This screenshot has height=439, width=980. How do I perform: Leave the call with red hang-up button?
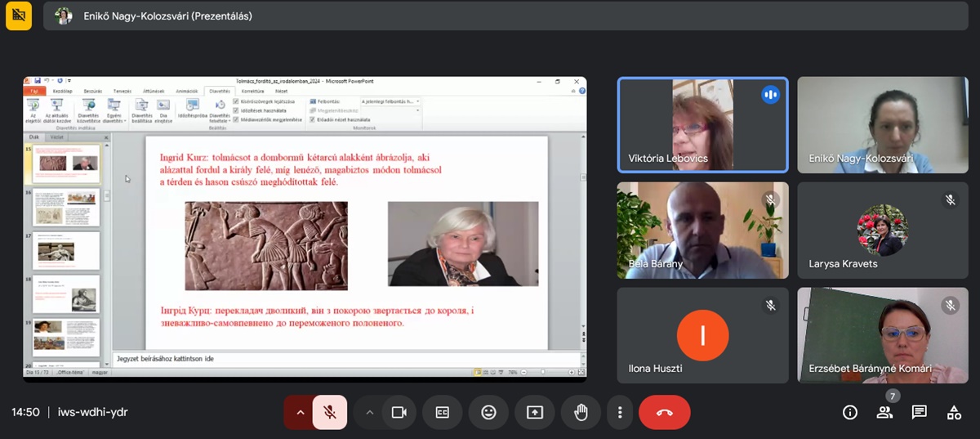point(664,412)
